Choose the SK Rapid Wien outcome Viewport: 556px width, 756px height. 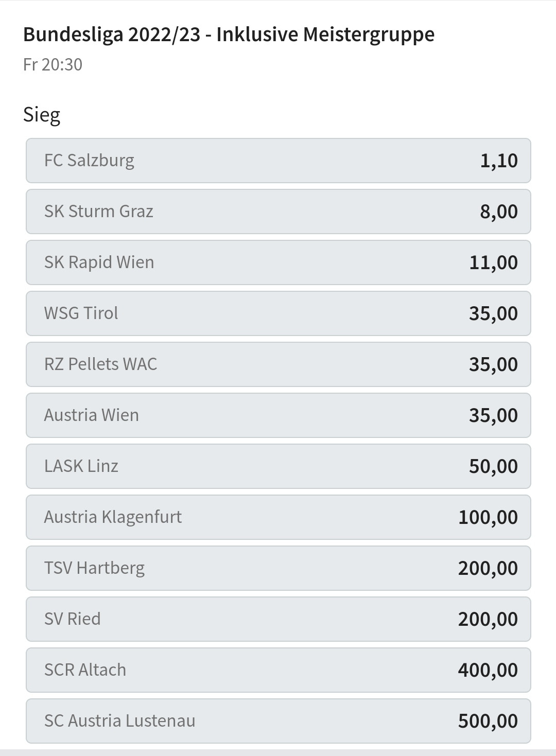pos(278,262)
